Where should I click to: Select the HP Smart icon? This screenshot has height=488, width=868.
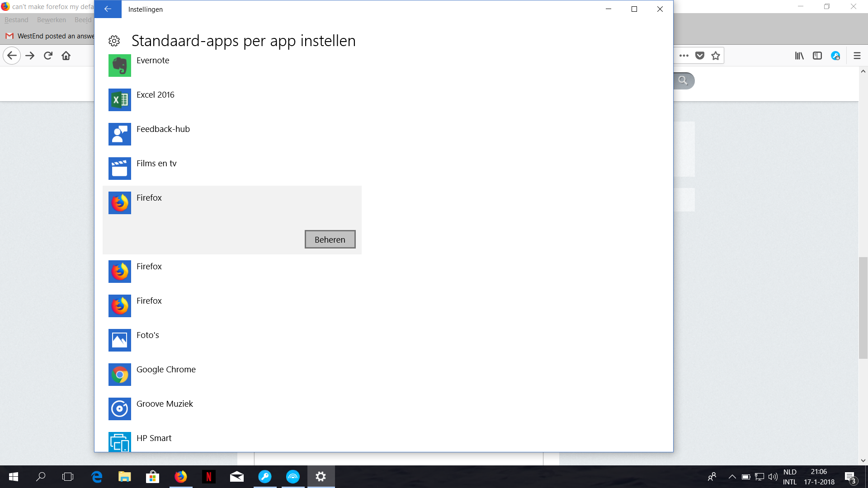pos(119,442)
